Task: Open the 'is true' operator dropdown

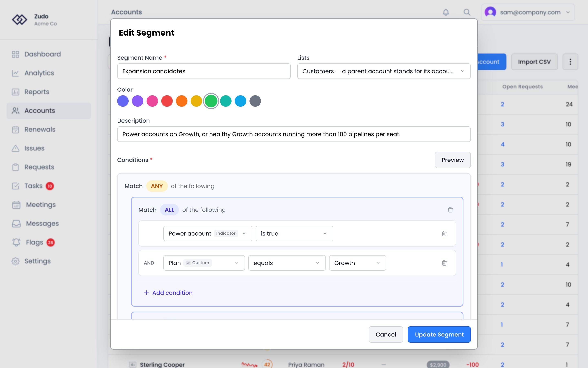Action: (294, 233)
